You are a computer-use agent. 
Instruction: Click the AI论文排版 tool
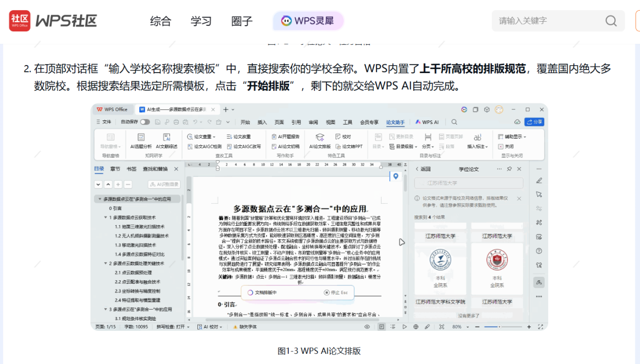[x=319, y=141]
